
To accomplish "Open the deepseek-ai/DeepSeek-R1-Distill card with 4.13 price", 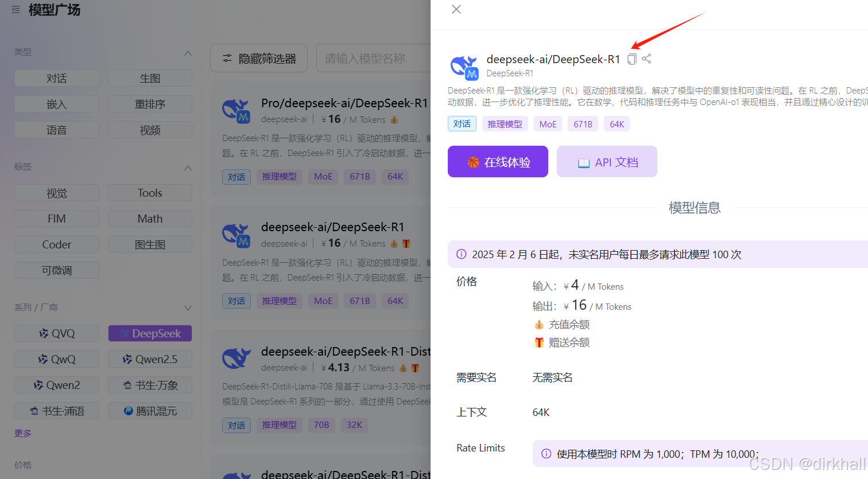I will click(x=346, y=351).
